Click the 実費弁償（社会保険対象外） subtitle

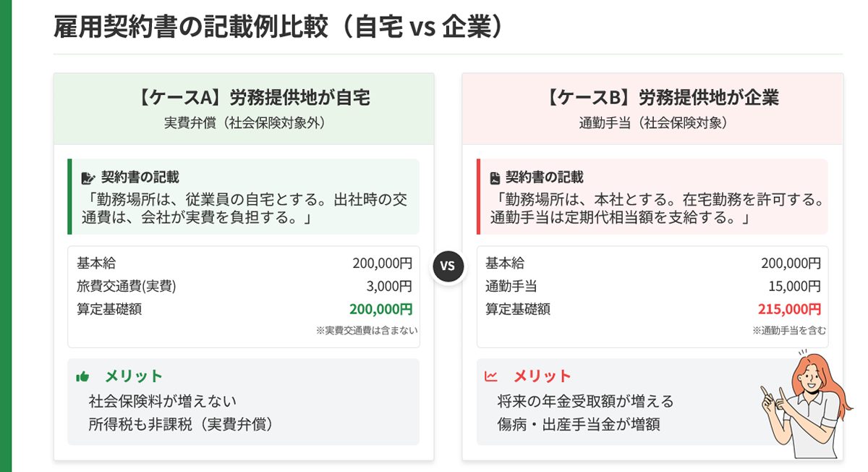pyautogui.click(x=244, y=123)
